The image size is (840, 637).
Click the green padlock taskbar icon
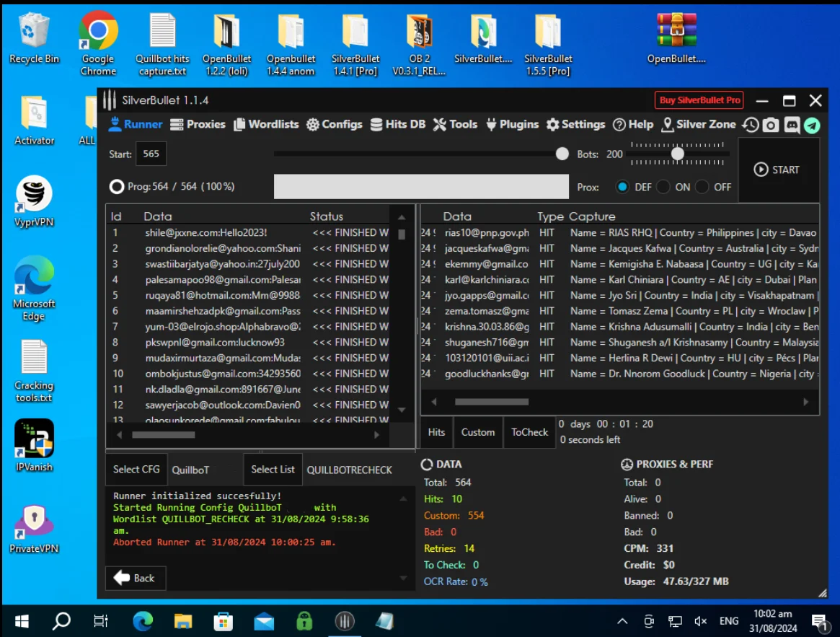tap(304, 621)
